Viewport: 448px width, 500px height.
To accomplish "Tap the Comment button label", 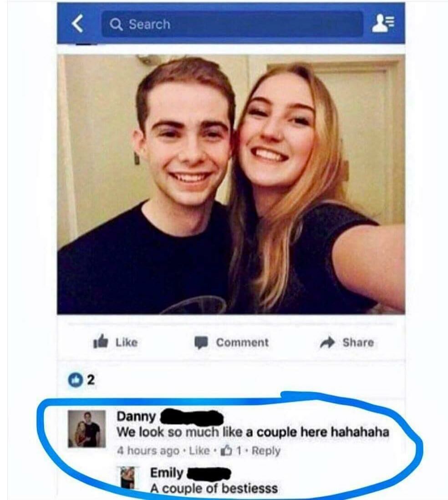I will click(242, 343).
